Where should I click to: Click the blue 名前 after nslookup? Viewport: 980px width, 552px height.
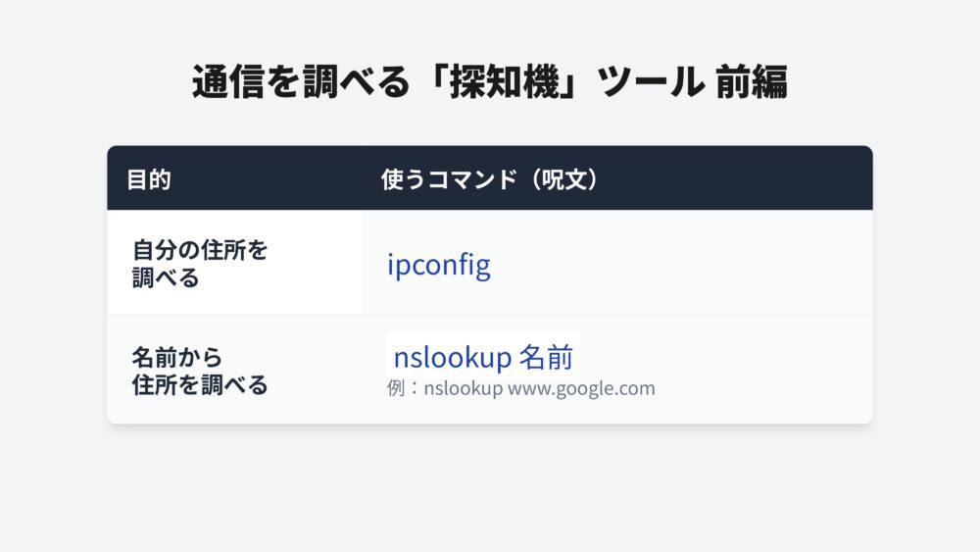[x=545, y=358]
